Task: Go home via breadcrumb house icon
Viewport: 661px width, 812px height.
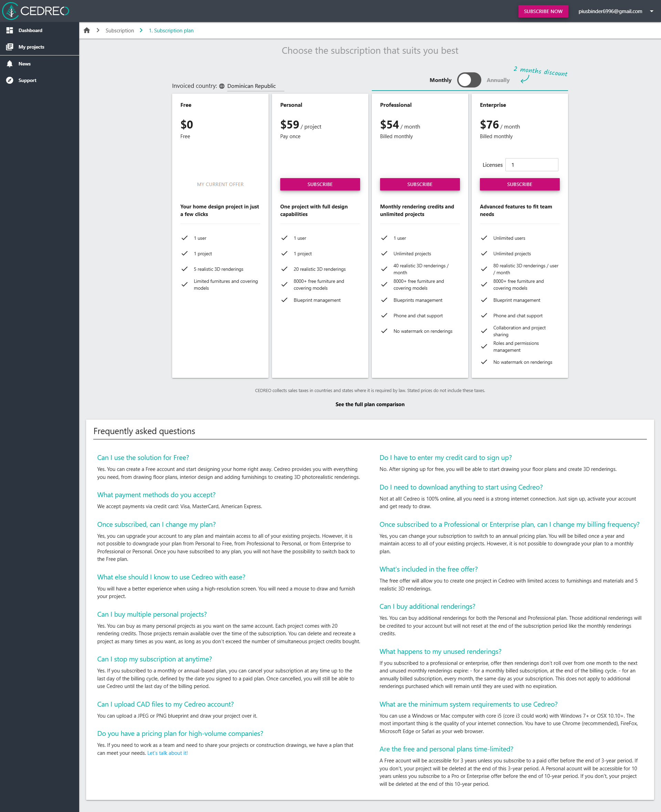Action: click(x=87, y=30)
